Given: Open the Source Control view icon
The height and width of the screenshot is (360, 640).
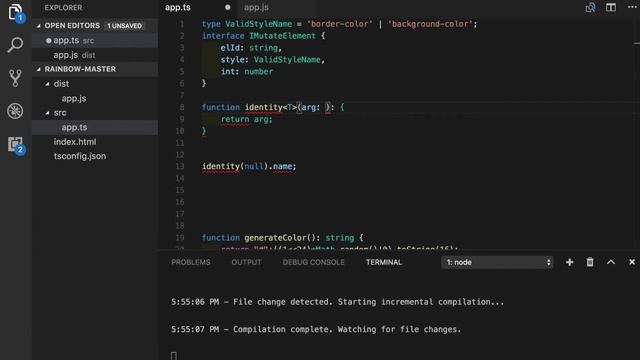Looking at the screenshot, I should click(x=16, y=78).
